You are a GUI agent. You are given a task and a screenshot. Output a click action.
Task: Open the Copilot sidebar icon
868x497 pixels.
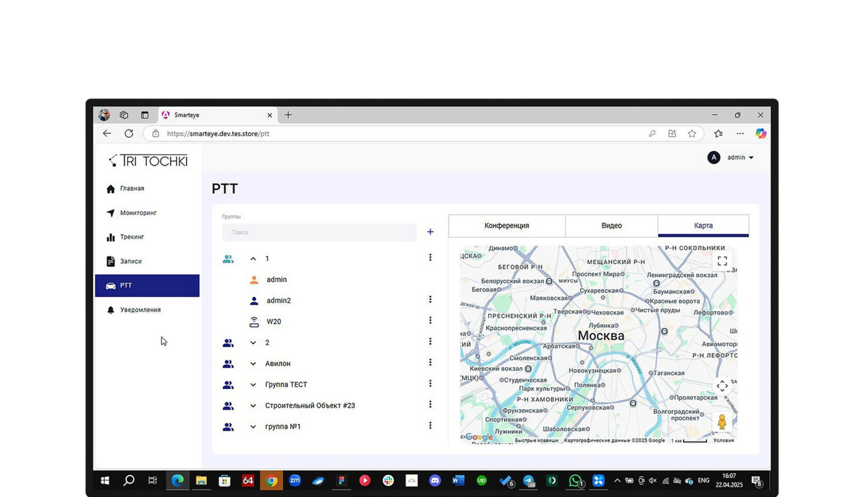pyautogui.click(x=761, y=133)
